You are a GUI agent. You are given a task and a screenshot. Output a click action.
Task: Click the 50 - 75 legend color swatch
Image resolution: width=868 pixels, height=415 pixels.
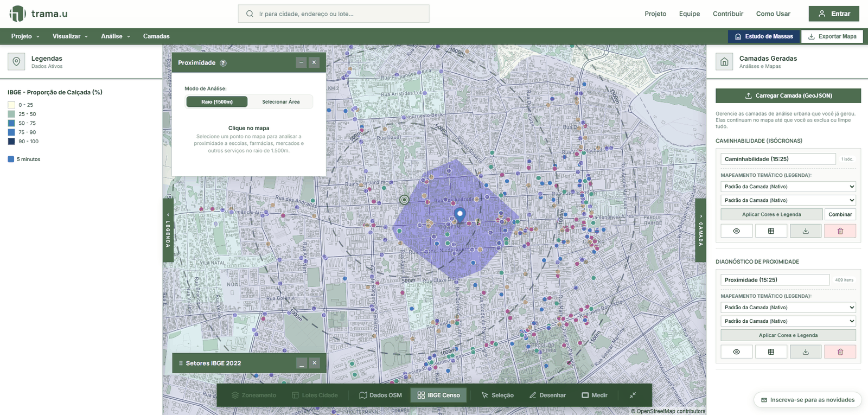[x=11, y=123]
